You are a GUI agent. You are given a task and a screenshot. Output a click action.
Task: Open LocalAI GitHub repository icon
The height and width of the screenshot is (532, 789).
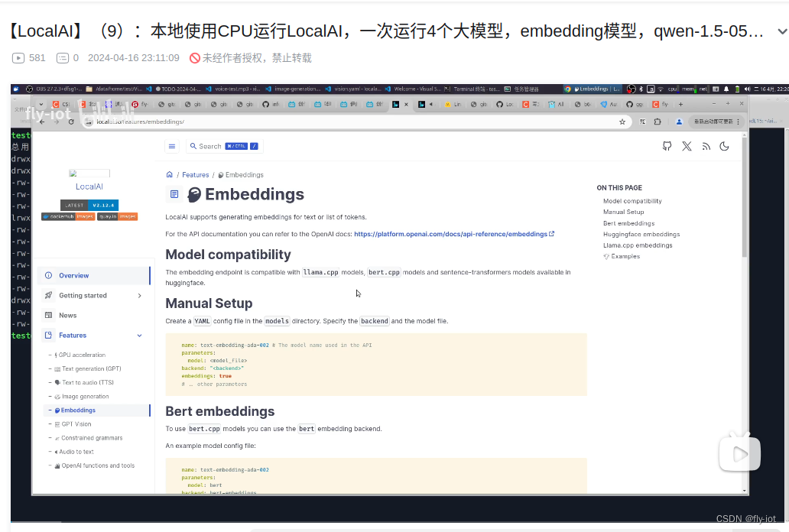667,147
